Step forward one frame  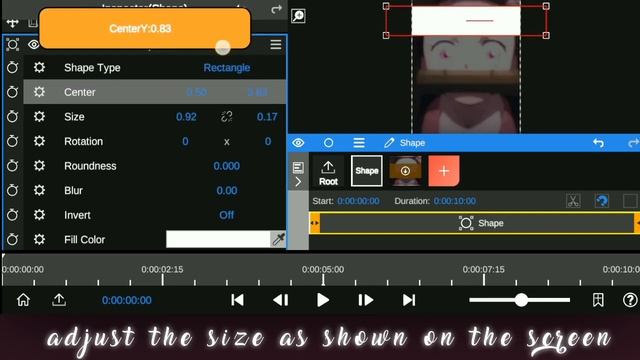point(365,300)
